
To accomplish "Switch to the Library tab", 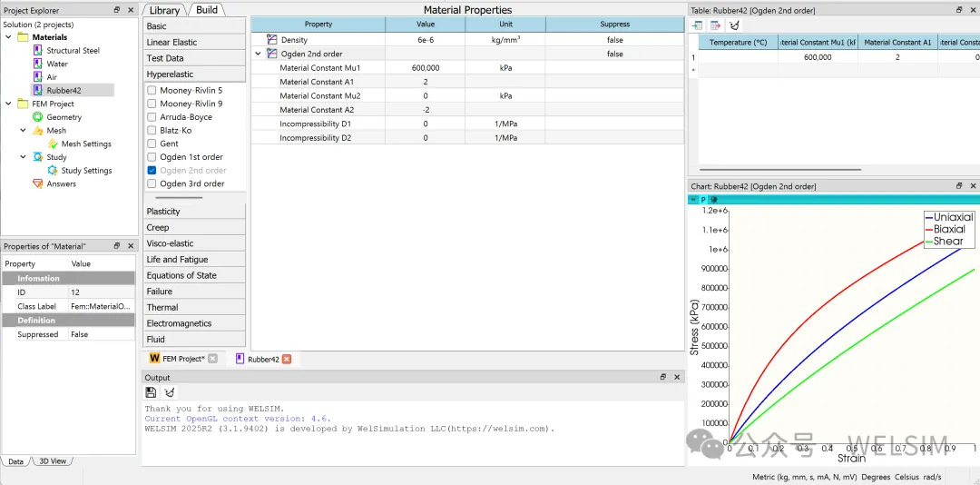I will coord(164,10).
